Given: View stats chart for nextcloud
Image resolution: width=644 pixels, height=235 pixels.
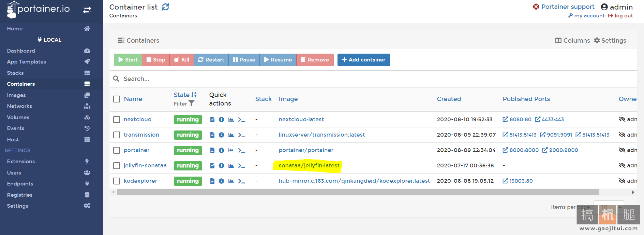Looking at the screenshot, I should coord(231,120).
